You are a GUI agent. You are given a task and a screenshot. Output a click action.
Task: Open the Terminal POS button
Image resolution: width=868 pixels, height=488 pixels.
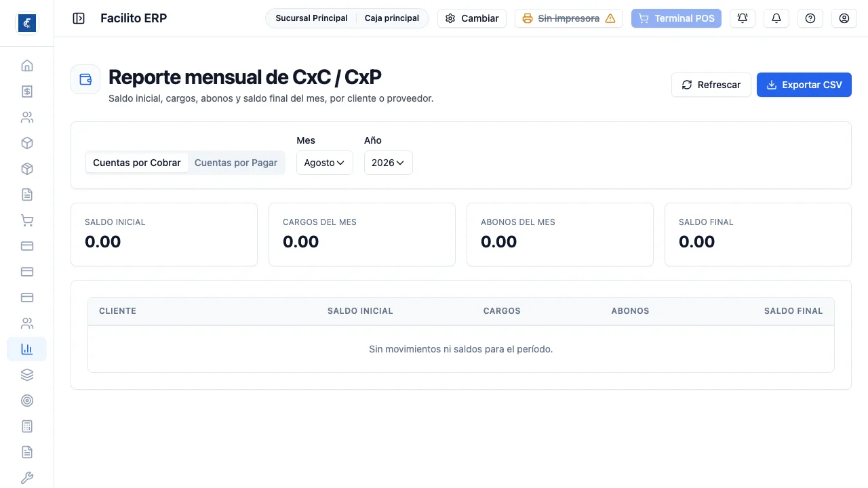[x=676, y=18]
